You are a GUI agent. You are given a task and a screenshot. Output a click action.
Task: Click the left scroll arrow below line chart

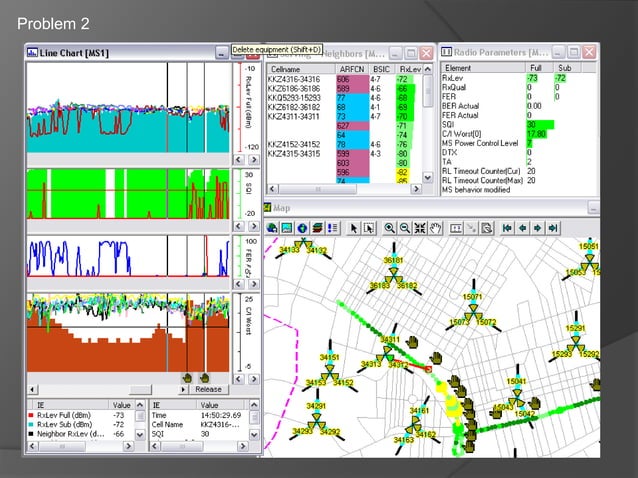tap(30, 389)
